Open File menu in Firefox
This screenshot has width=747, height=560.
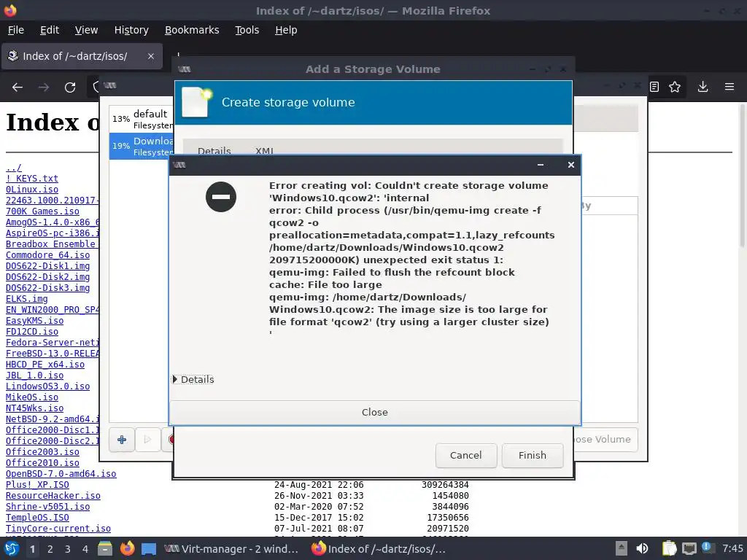pyautogui.click(x=16, y=30)
